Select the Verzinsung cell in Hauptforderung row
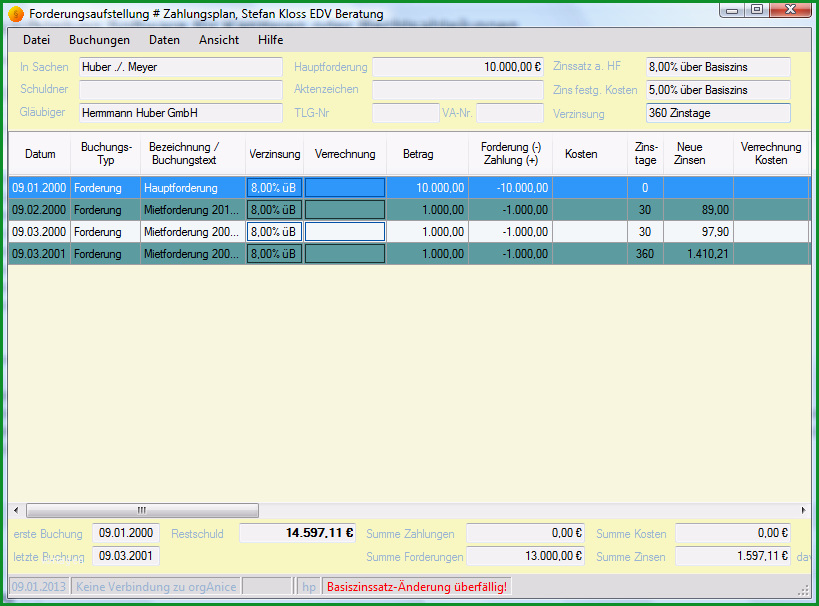Viewport: 819px width, 606px height. (274, 188)
